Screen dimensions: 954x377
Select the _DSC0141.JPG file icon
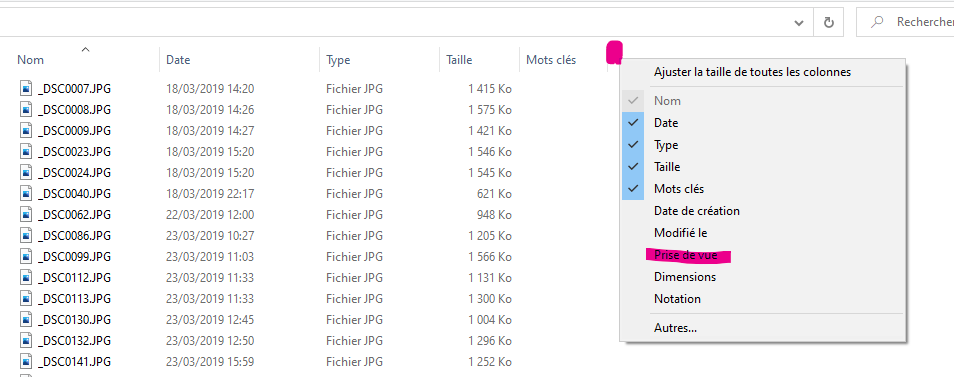[x=26, y=362]
